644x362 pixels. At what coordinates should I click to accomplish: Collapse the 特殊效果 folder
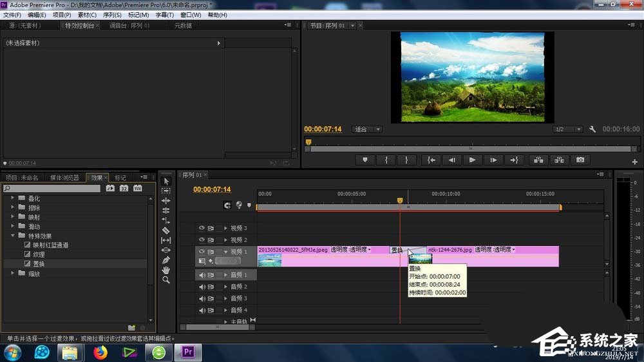click(12, 236)
